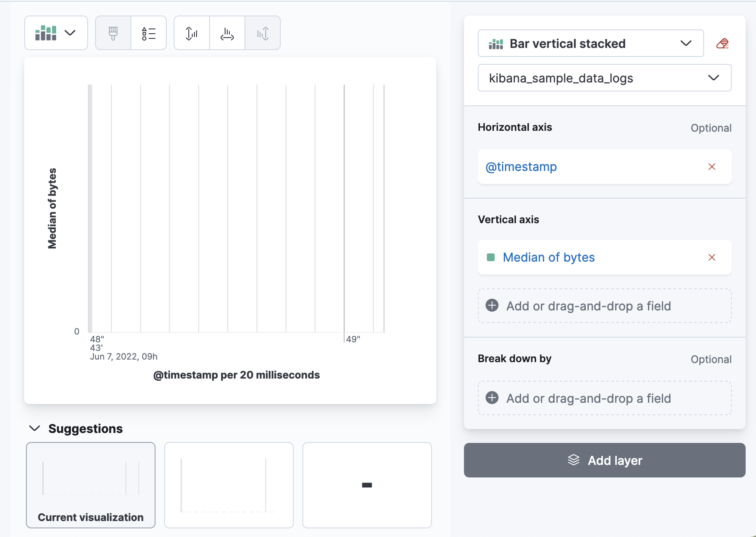This screenshot has width=756, height=537.
Task: Remove Median of bytes dimension
Action: (712, 257)
